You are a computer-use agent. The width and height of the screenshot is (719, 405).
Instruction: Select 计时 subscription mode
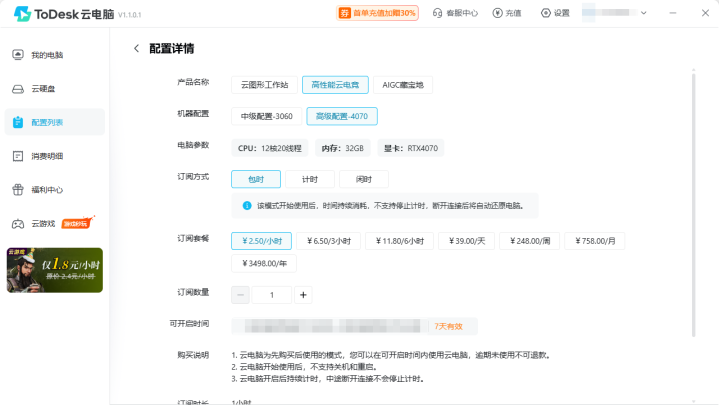pos(310,179)
